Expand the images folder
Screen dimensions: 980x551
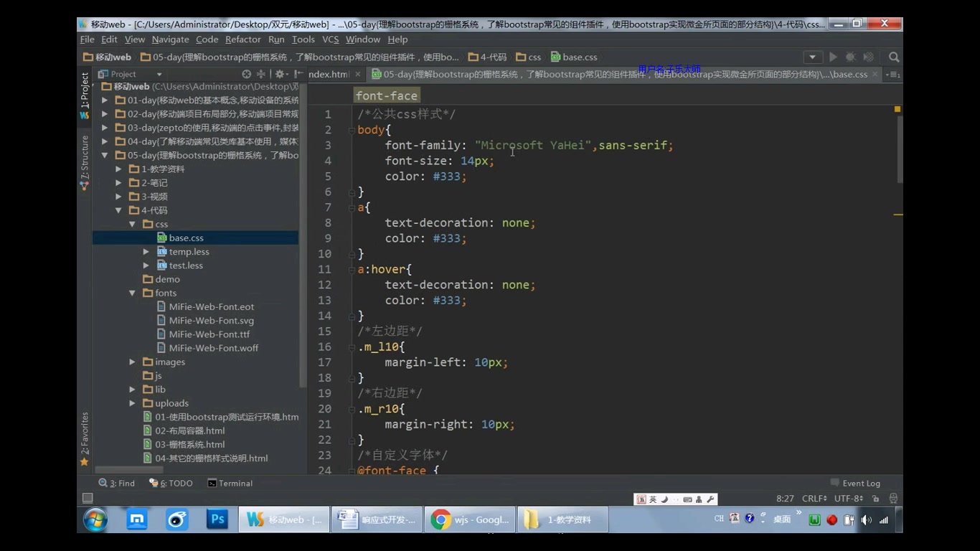tap(133, 362)
